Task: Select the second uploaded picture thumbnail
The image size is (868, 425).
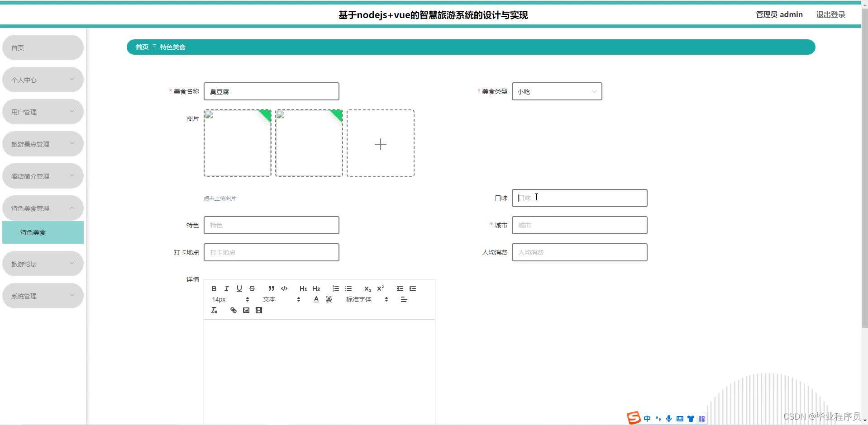Action: (309, 143)
